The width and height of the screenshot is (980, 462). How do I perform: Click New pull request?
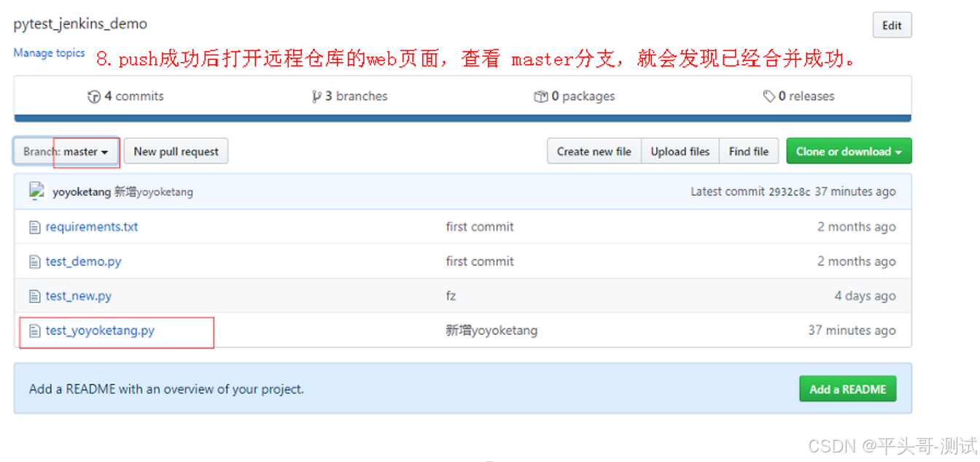176,151
